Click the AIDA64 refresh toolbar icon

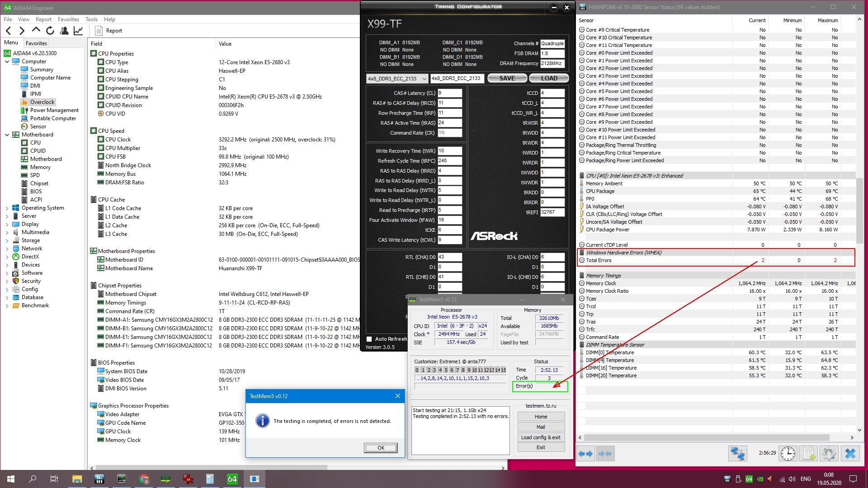(50, 31)
